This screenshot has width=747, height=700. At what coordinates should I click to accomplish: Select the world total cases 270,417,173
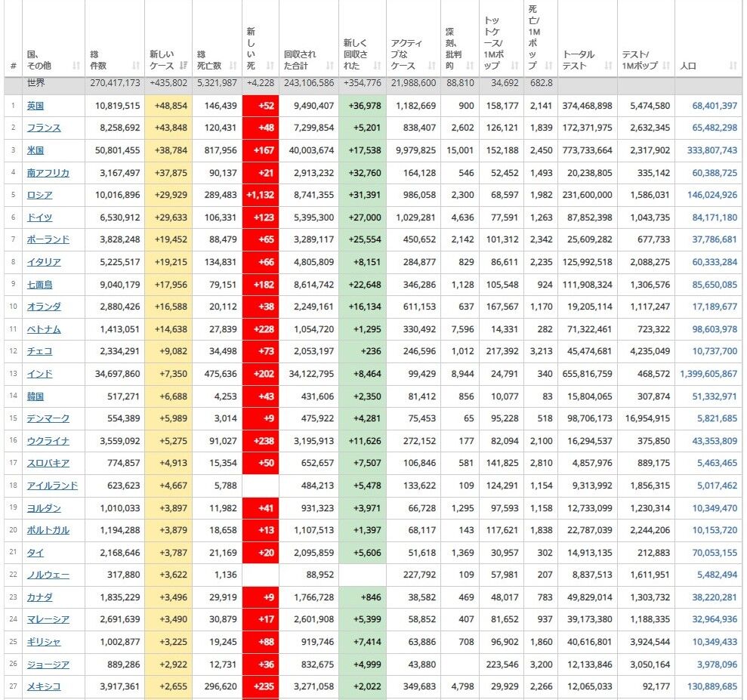115,83
